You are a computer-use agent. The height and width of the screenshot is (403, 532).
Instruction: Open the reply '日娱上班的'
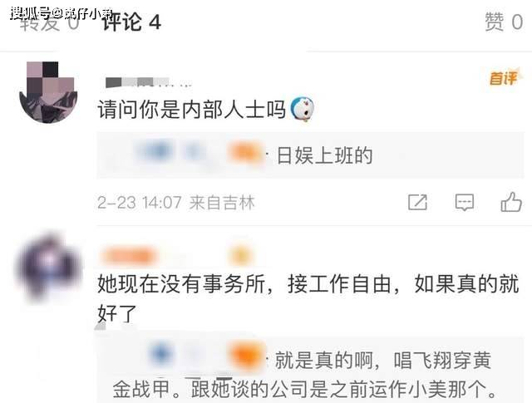click(310, 155)
